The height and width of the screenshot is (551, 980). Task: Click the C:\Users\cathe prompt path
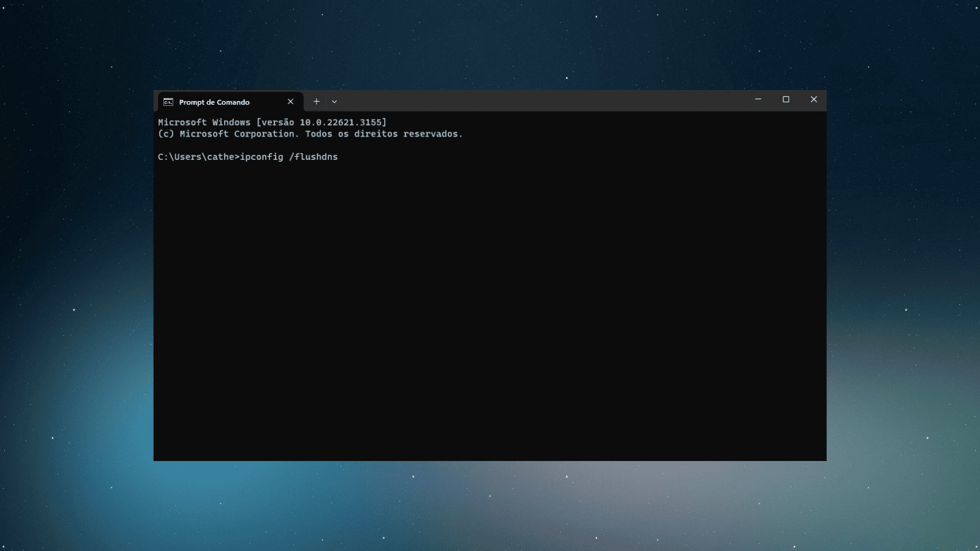click(x=196, y=157)
